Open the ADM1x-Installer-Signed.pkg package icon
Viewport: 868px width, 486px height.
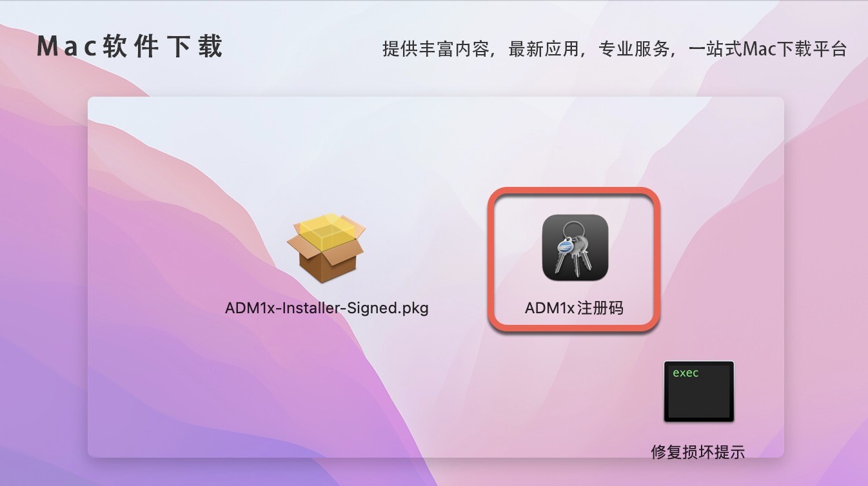coord(326,248)
